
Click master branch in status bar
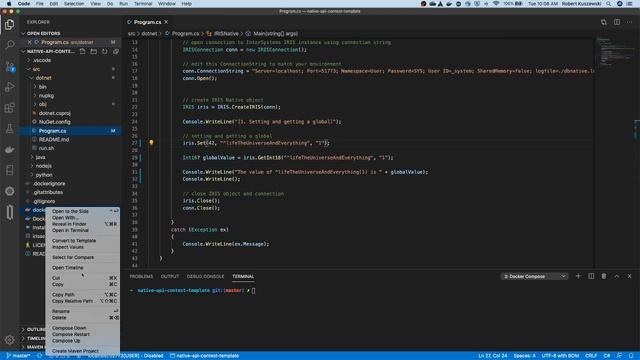[x=18, y=356]
